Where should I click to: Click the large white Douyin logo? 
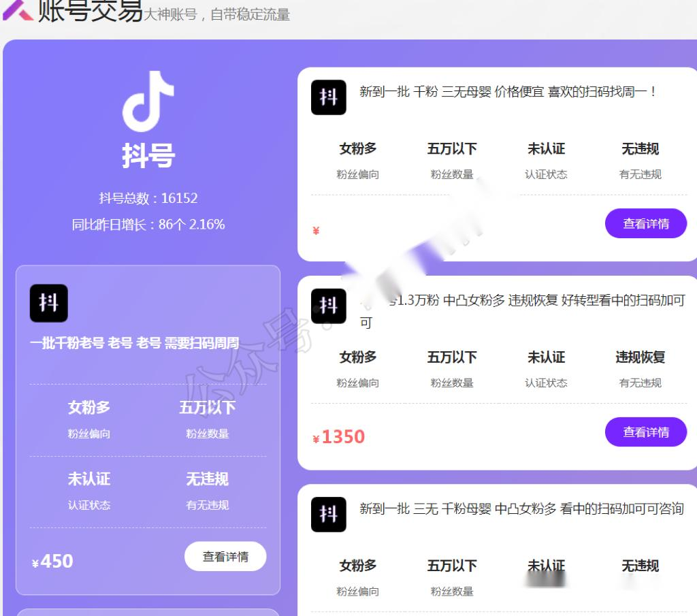(148, 101)
